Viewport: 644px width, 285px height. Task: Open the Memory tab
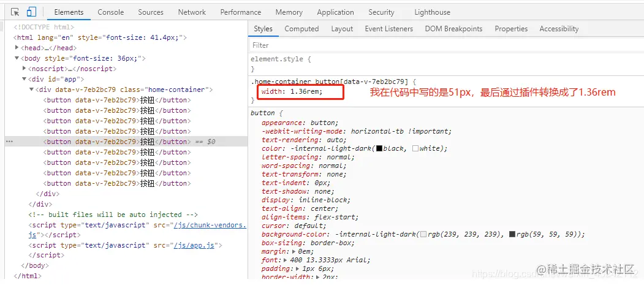point(289,12)
